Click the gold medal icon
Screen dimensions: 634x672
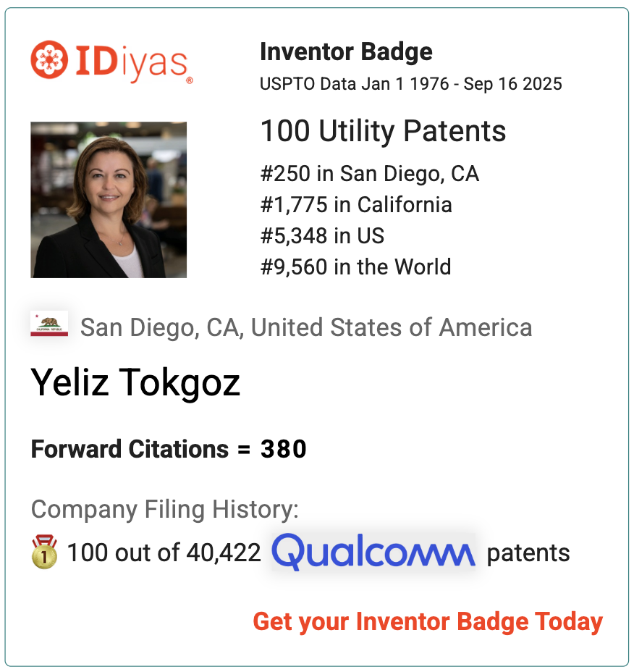45,552
